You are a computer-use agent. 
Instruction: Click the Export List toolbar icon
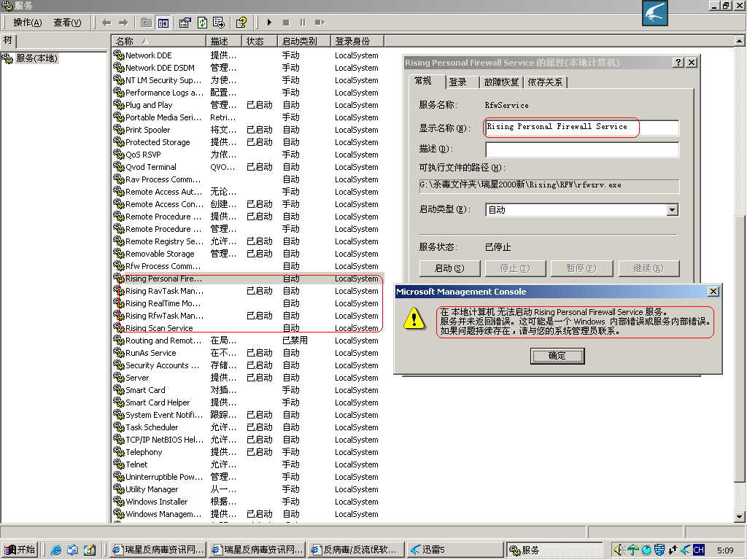[x=219, y=23]
